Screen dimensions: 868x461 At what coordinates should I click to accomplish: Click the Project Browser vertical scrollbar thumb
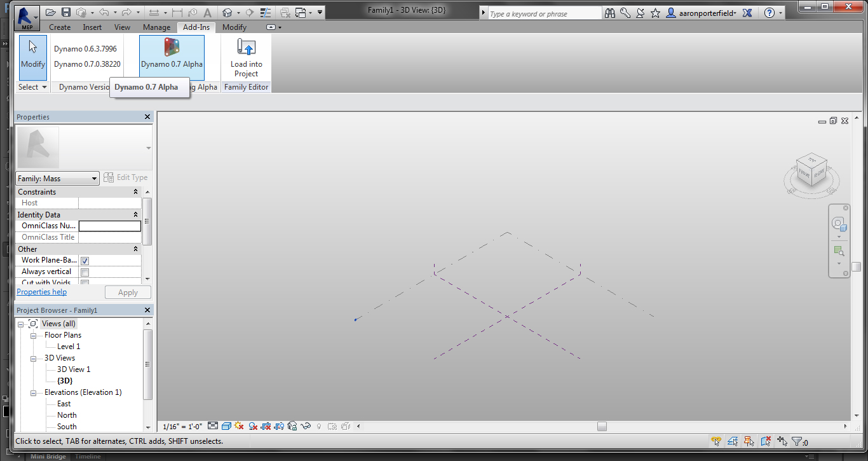147,364
